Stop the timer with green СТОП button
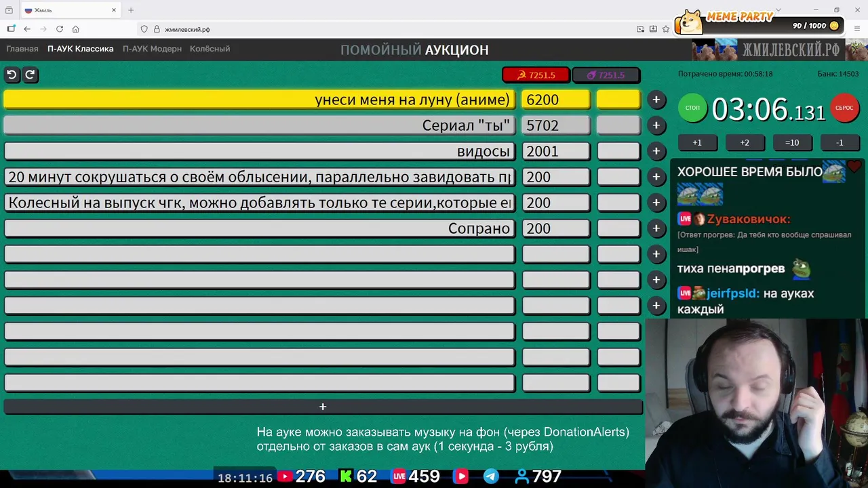Viewport: 868px width, 488px height. (x=692, y=108)
